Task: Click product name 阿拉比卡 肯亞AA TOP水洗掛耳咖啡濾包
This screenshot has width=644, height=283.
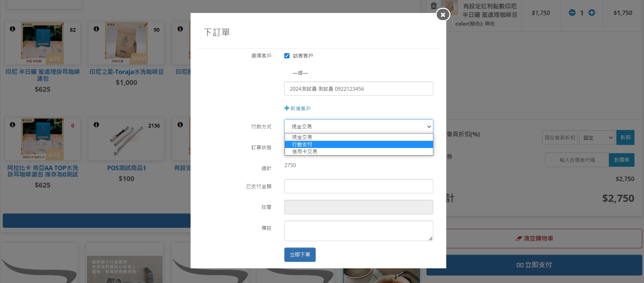Action: tap(43, 171)
